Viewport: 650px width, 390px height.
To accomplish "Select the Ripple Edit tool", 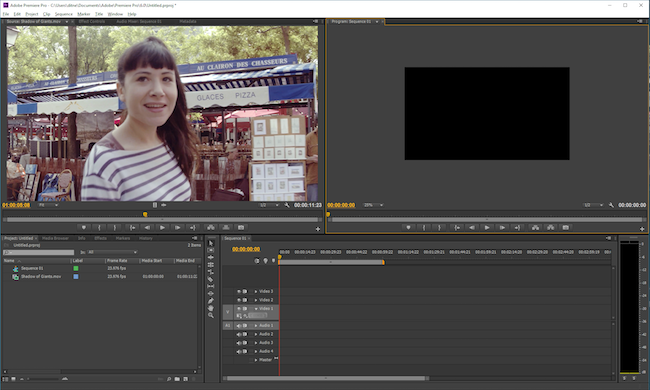I will (x=211, y=257).
